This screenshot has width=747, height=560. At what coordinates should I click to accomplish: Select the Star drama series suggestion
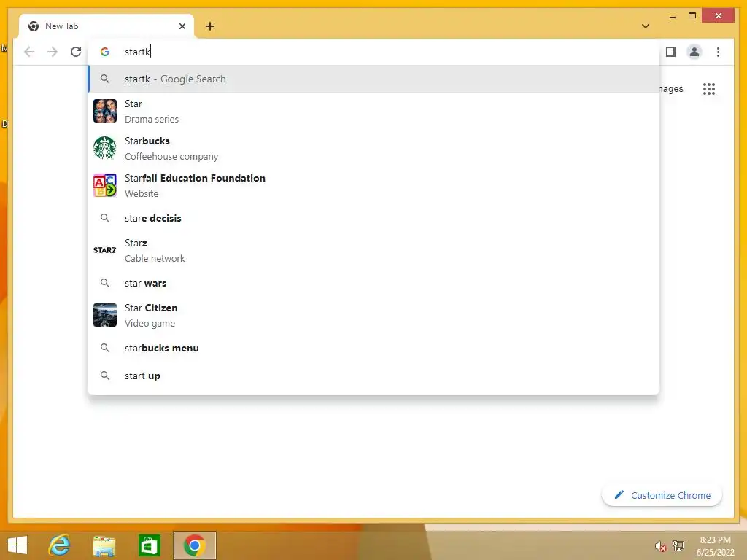pyautogui.click(x=374, y=111)
